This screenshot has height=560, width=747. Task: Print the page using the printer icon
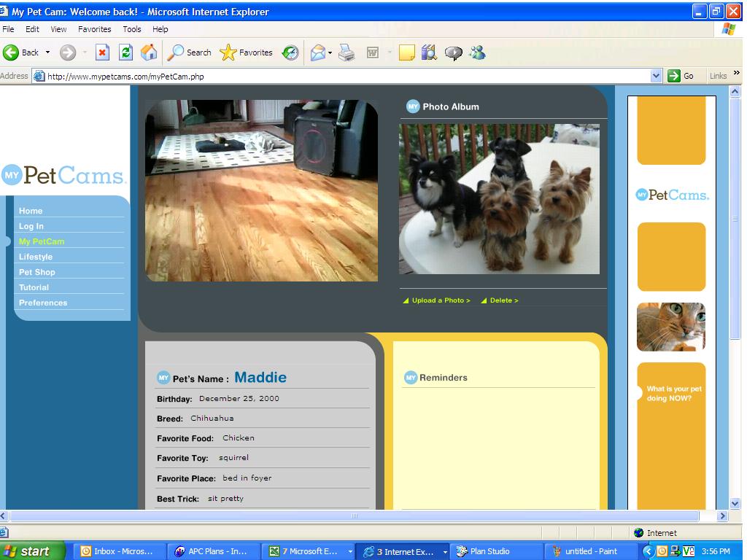pos(347,52)
